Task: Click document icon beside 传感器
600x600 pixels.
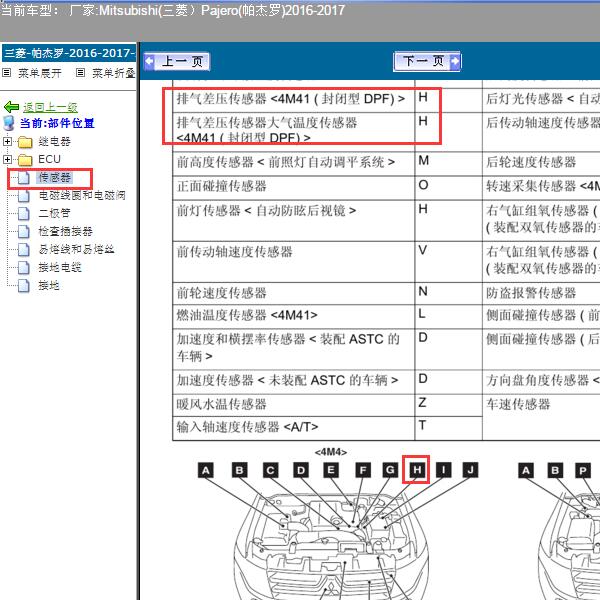Action: [24, 178]
